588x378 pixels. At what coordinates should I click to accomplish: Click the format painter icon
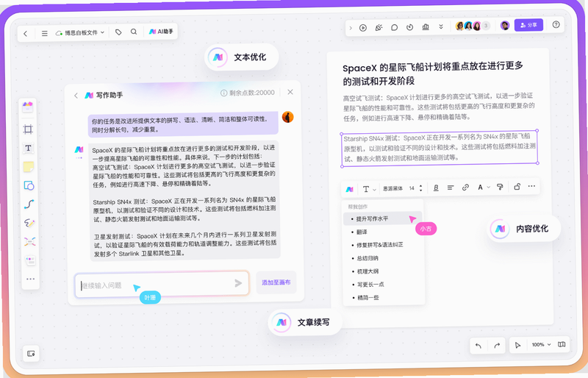click(x=500, y=187)
